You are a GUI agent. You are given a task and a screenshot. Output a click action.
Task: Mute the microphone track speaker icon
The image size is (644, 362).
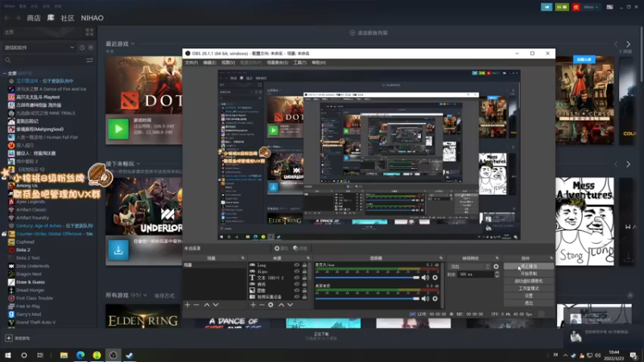click(425, 278)
